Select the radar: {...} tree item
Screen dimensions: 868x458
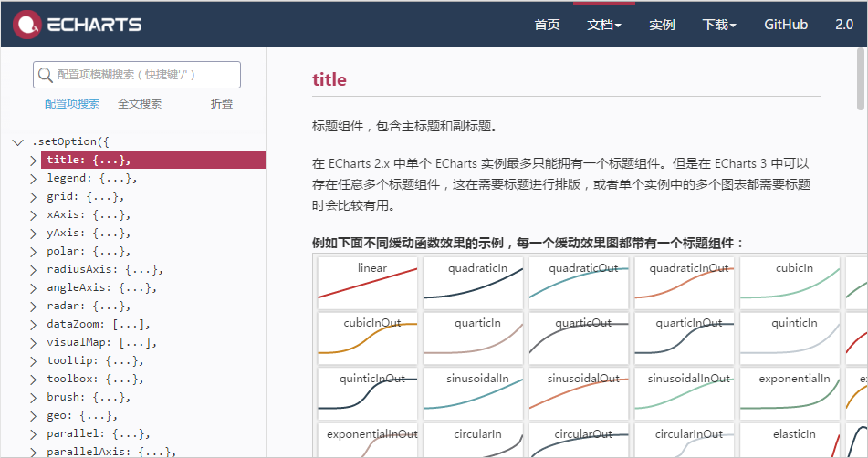coord(89,306)
